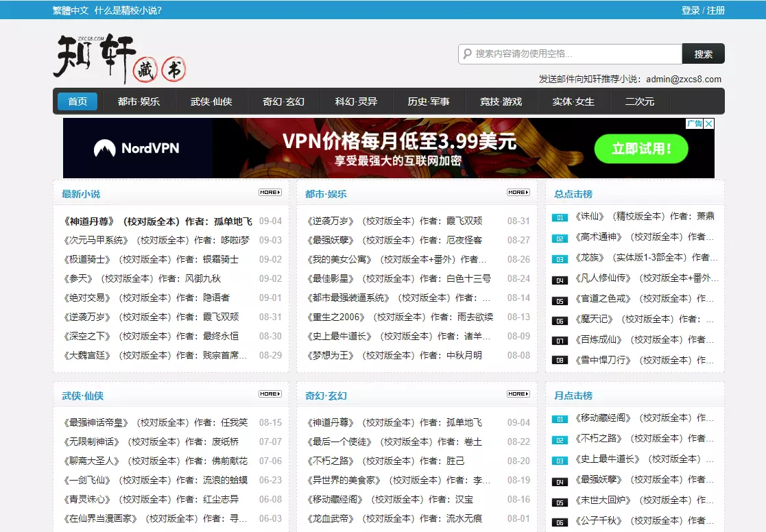This screenshot has width=766, height=532.
Task: Open 《深空之下》 novel link
Action: click(150, 336)
